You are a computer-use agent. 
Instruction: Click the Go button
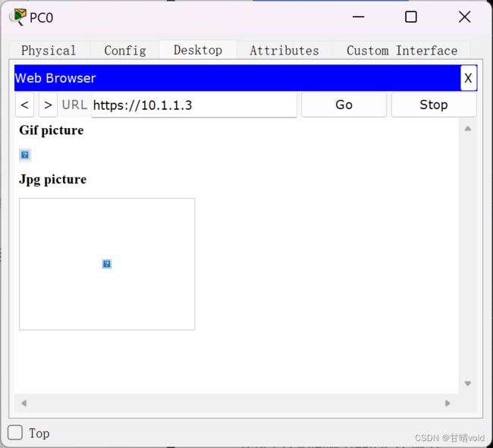pyautogui.click(x=344, y=105)
